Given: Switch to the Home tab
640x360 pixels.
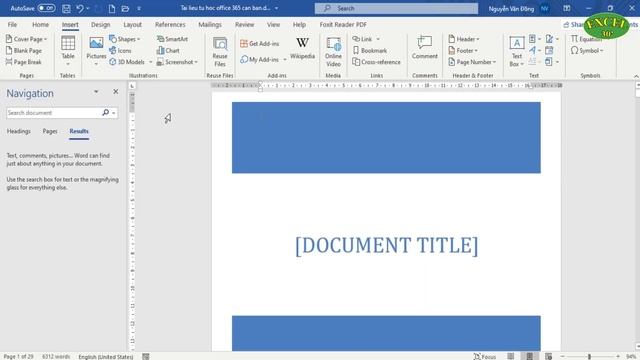Looking at the screenshot, I should coord(40,24).
